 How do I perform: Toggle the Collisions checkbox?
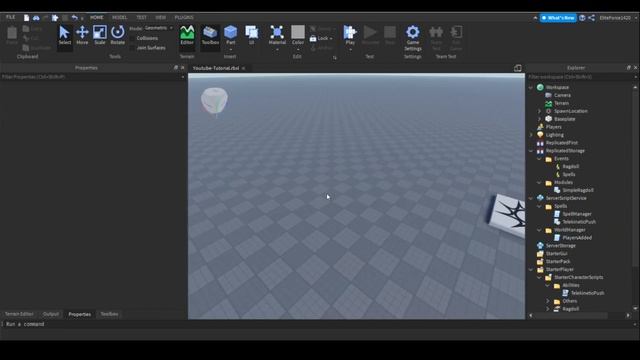point(132,38)
